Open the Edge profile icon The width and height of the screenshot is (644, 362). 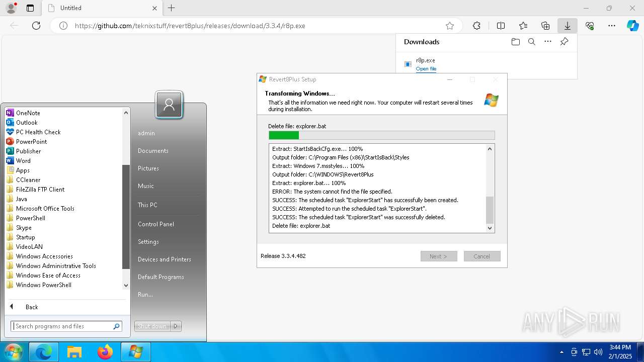(11, 8)
